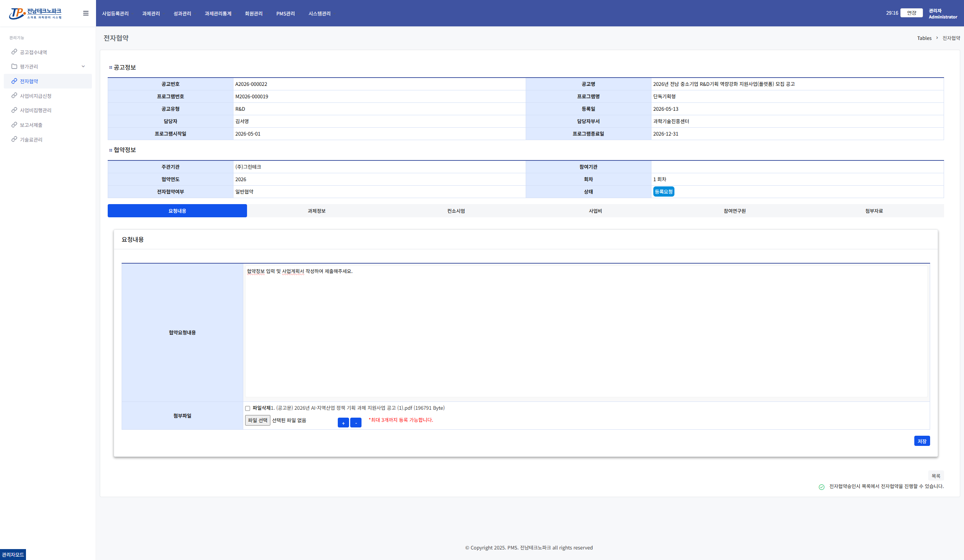
Task: Click the link icon beside 사업비집행관리
Action: [14, 110]
